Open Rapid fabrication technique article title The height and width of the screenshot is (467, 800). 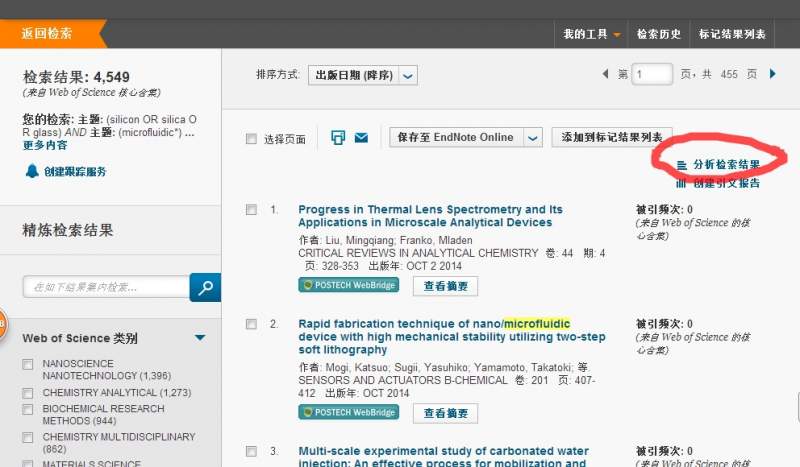click(x=452, y=337)
